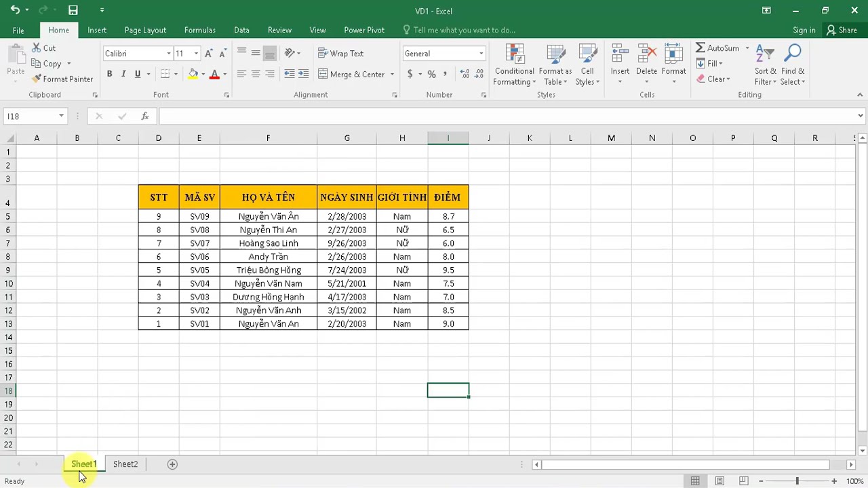868x488 pixels.
Task: Switch to the Page Layout ribbon tab
Action: click(145, 30)
